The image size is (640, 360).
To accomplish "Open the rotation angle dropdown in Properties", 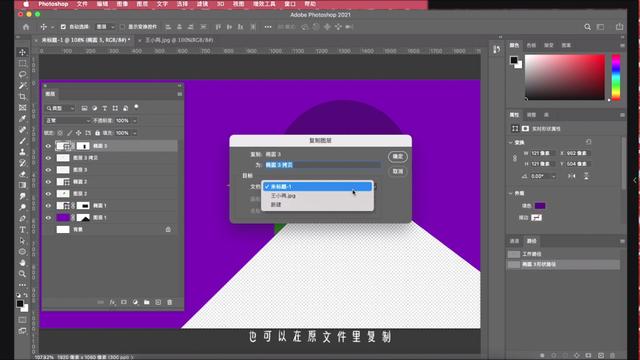I will [553, 176].
